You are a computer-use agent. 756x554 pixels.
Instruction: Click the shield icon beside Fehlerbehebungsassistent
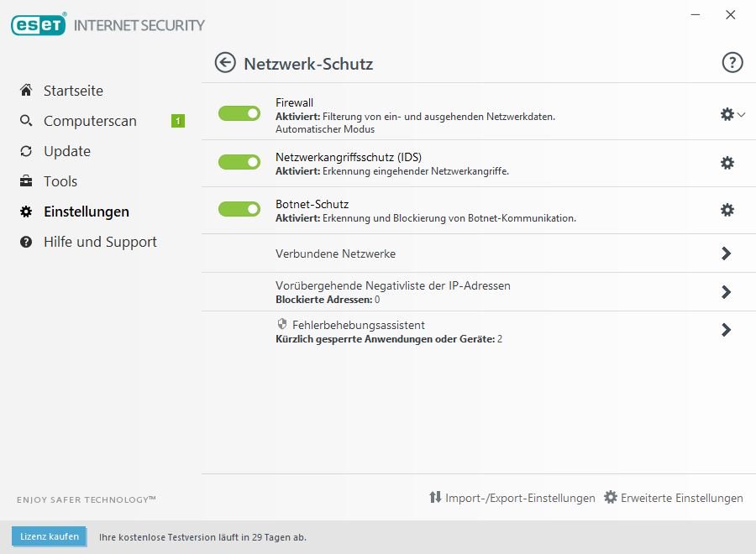click(282, 324)
